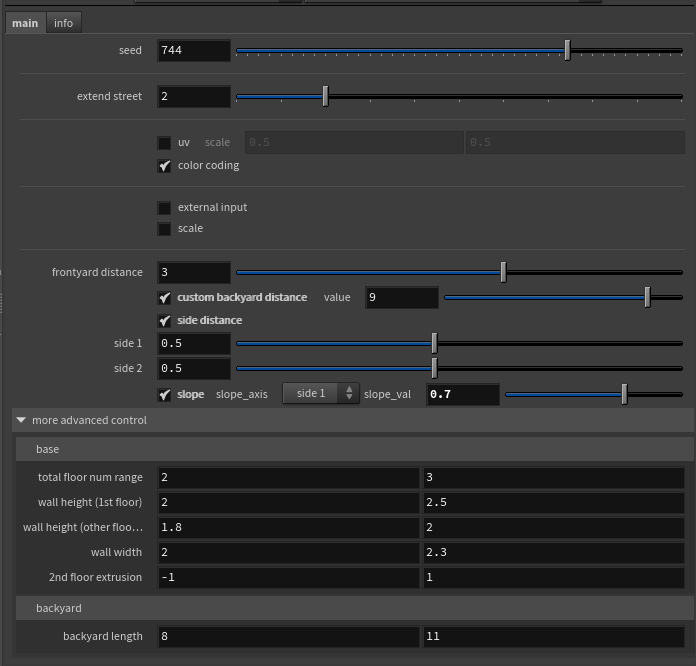Open the info tab
The width and height of the screenshot is (696, 666).
(x=63, y=23)
